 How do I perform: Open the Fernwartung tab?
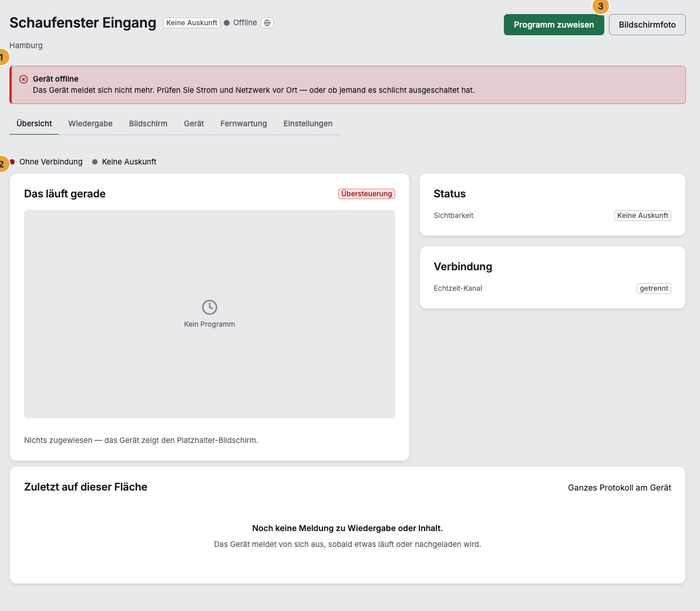point(243,124)
